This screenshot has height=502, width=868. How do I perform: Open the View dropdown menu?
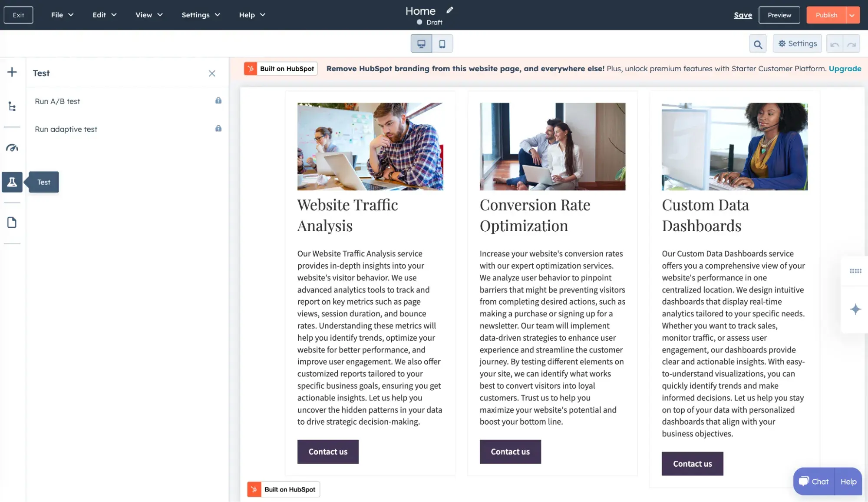149,15
